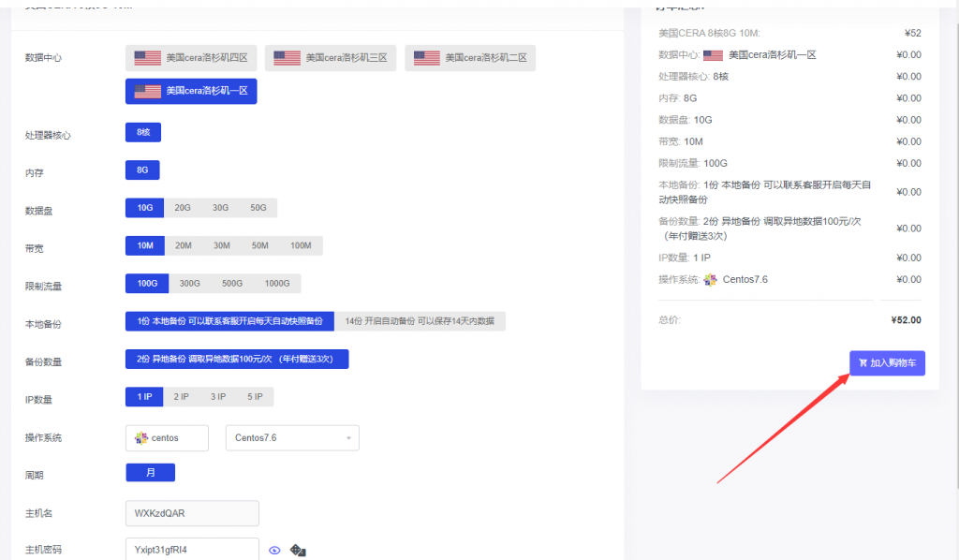Select 3 IP quantity option

pyautogui.click(x=217, y=397)
